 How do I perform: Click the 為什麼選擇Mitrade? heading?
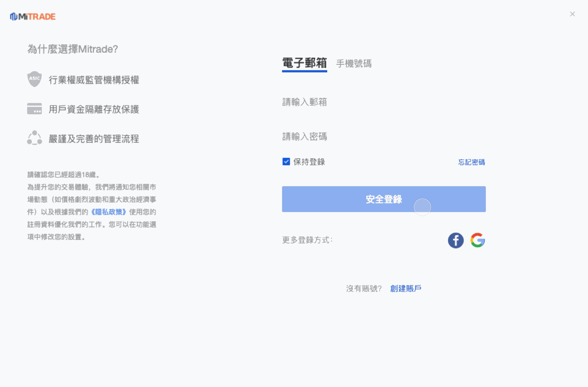pyautogui.click(x=73, y=49)
